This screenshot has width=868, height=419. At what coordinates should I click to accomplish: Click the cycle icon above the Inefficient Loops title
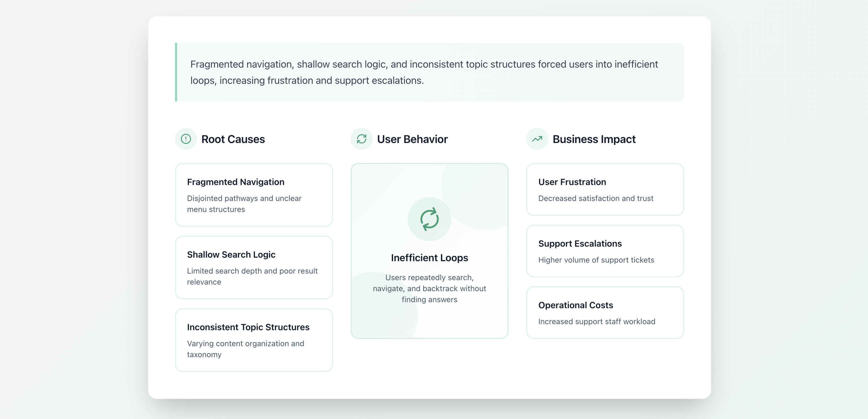point(429,219)
